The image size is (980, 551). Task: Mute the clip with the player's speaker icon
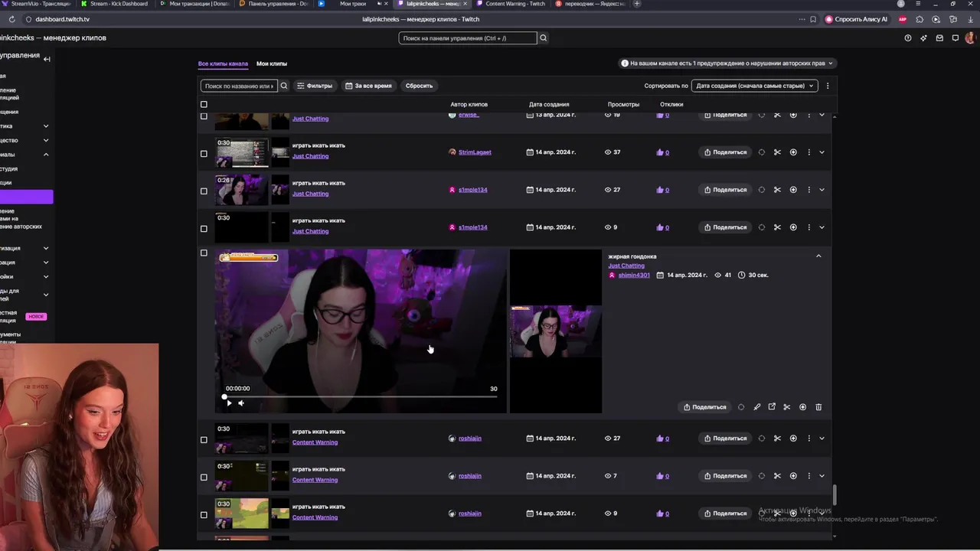(x=241, y=403)
